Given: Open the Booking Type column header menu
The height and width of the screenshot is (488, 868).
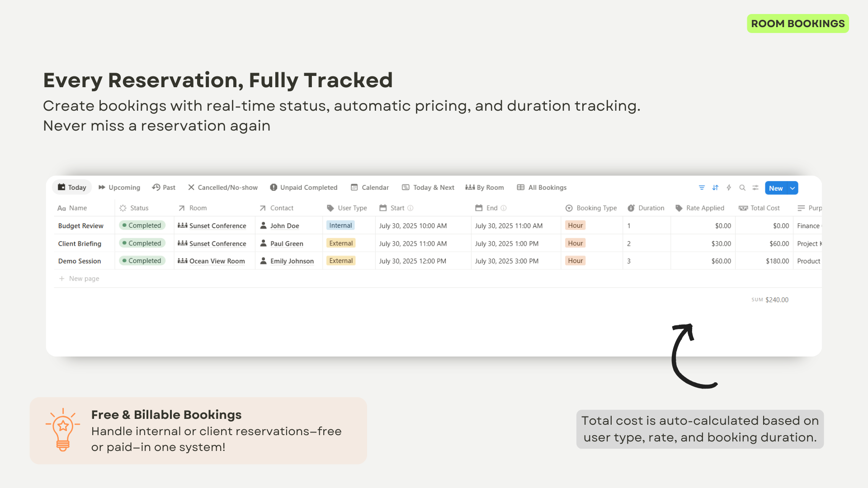Looking at the screenshot, I should 596,208.
